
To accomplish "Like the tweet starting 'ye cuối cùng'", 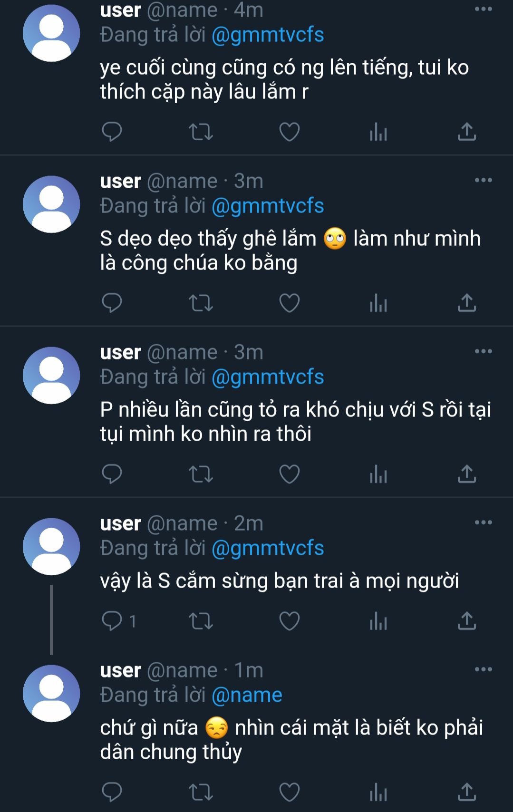I will coord(289,132).
